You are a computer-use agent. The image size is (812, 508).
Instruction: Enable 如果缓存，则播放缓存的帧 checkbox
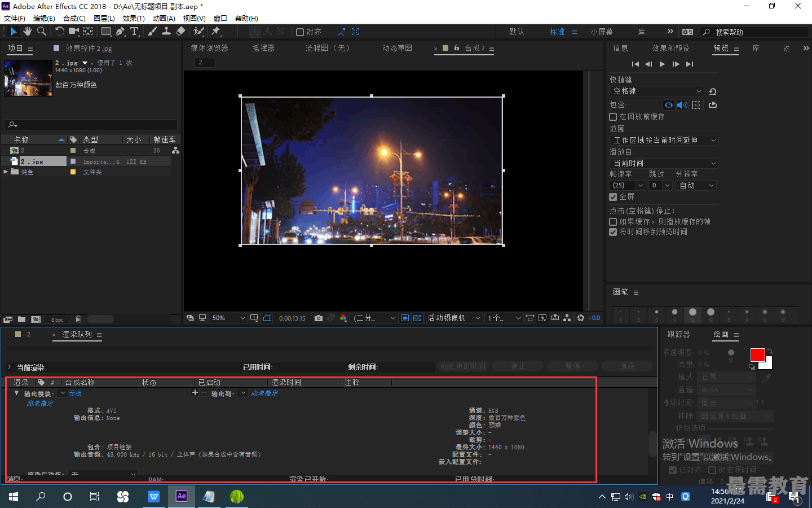click(x=613, y=222)
